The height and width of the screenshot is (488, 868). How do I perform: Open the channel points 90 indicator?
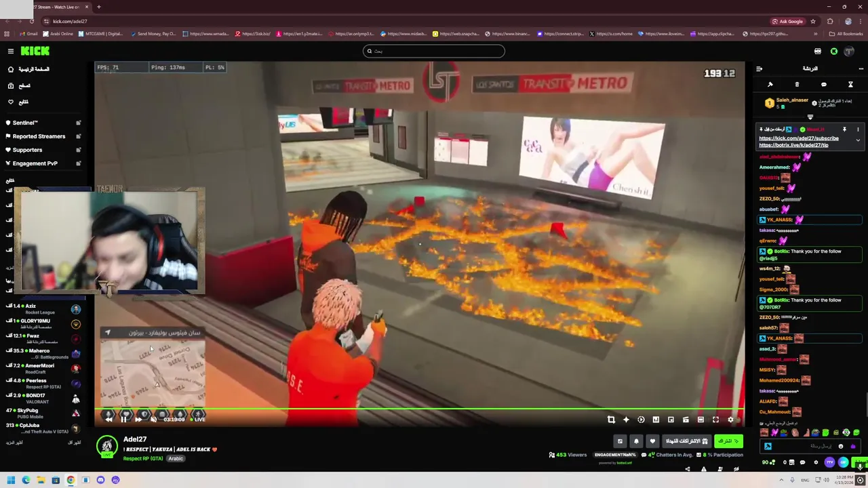click(768, 462)
